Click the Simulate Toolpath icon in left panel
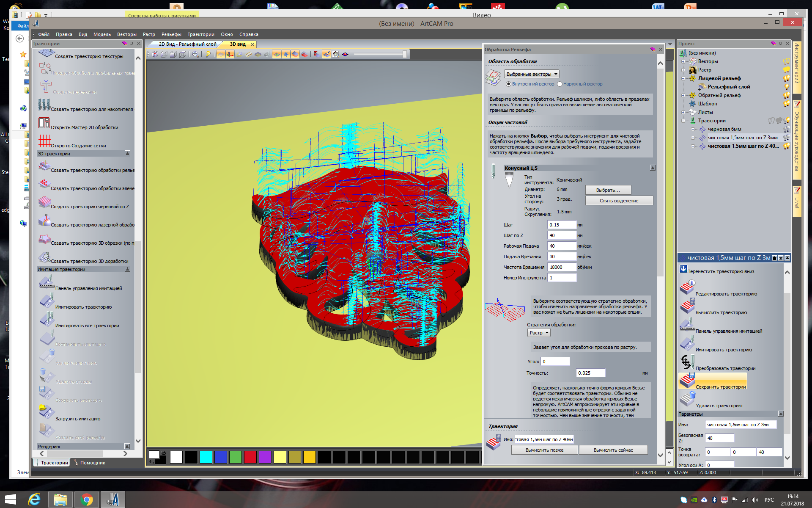This screenshot has width=812, height=508. pyautogui.click(x=47, y=301)
